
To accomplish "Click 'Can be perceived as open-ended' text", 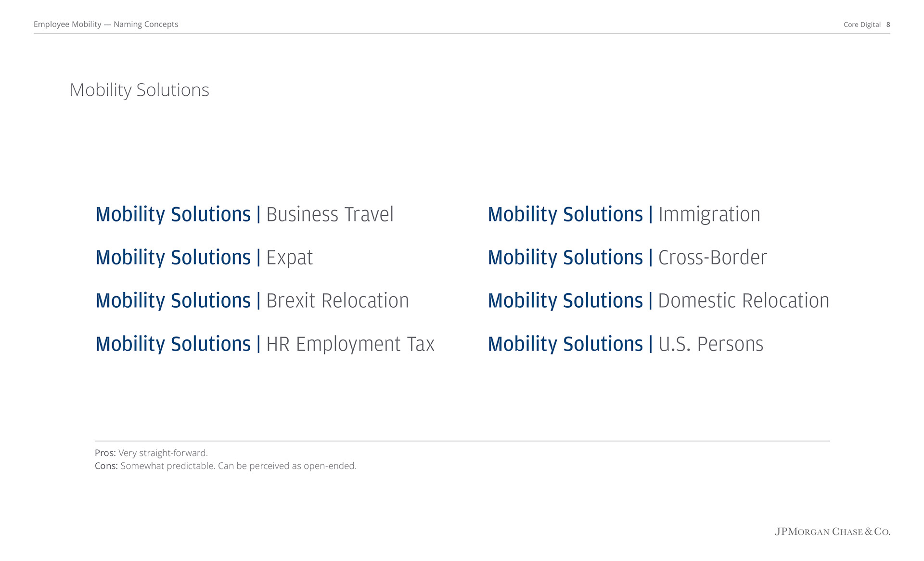I will tap(287, 466).
